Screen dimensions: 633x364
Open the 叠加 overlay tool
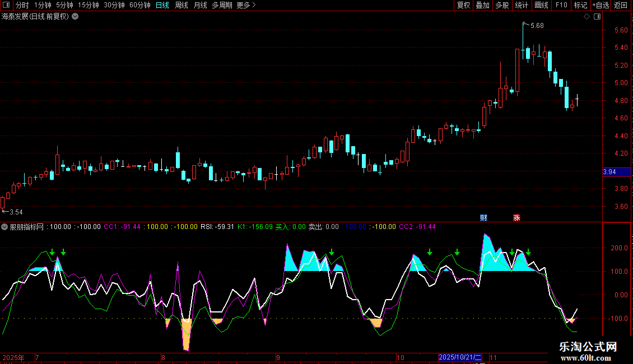(482, 5)
